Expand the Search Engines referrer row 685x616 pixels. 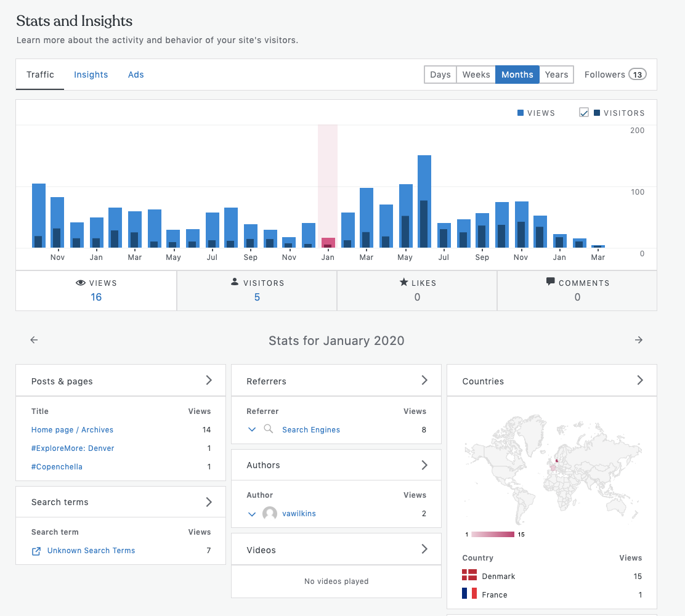point(251,429)
